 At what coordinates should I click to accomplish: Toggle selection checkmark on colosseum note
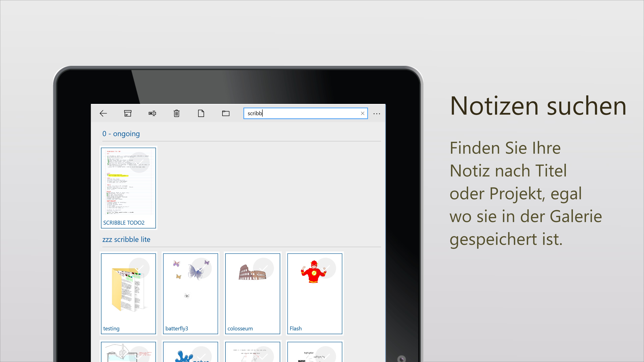(263, 268)
